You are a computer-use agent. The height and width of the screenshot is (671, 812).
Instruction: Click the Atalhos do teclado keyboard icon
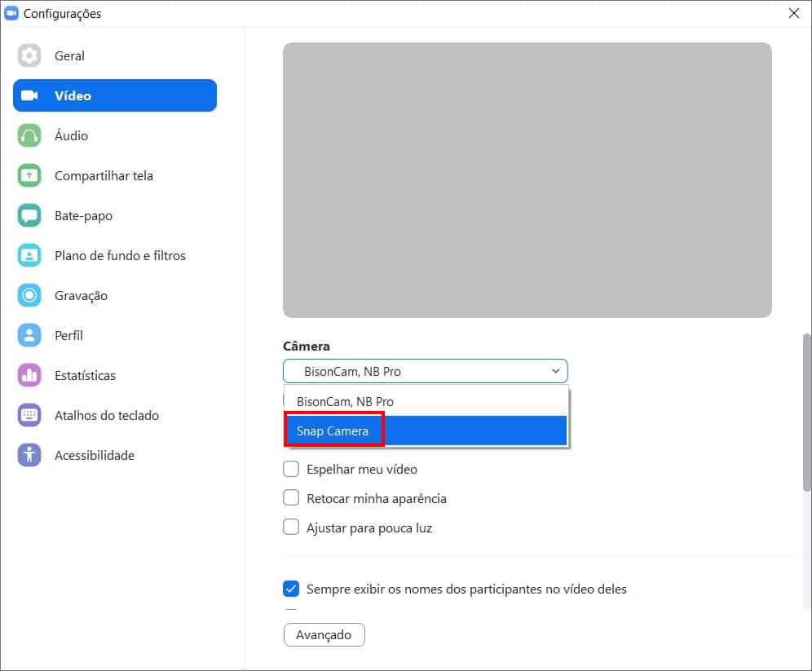[29, 415]
